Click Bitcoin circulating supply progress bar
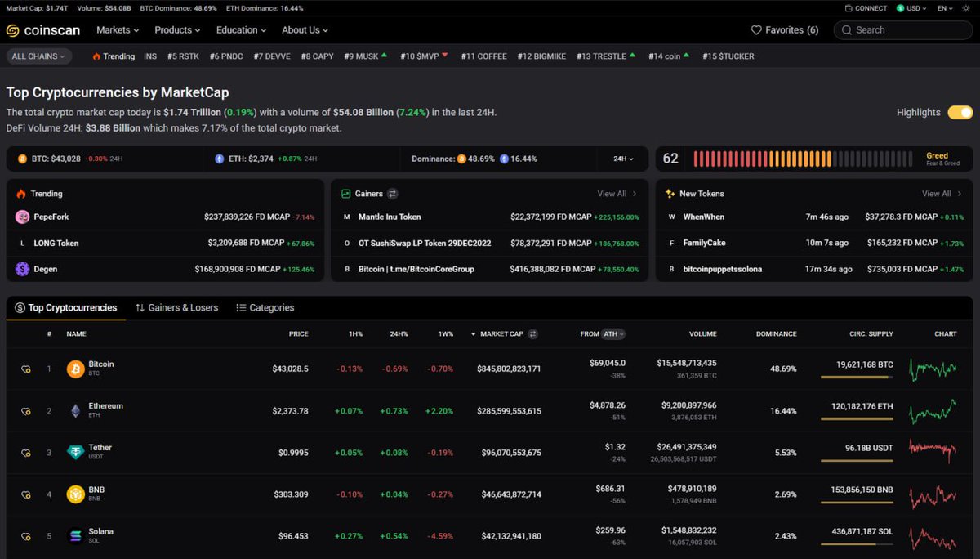The image size is (980, 559). point(857,377)
